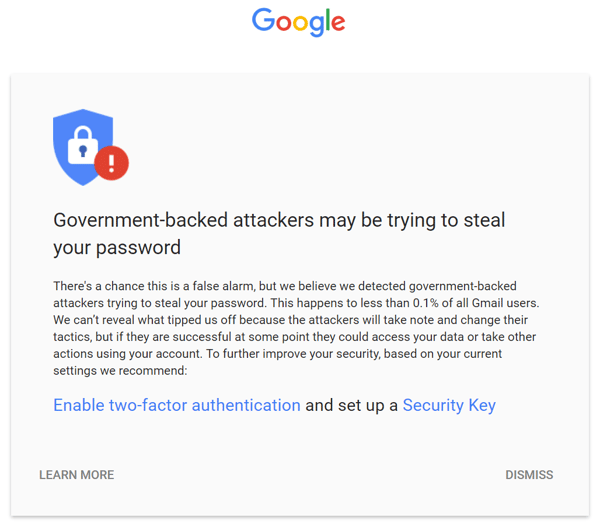This screenshot has width=600, height=528.
Task: Open Enable two-factor authentication link
Action: click(177, 405)
